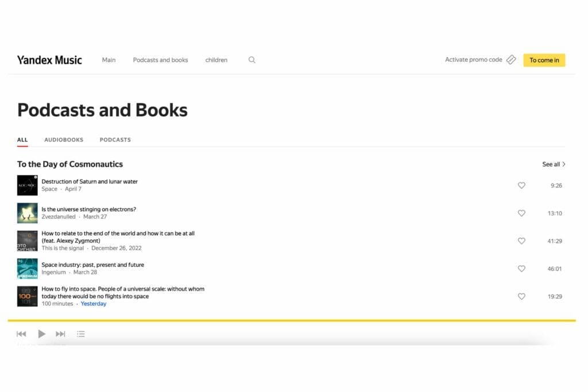Viewport: 588px width, 392px height.
Task: Open 'Is the universe stinging on electrons?' title
Action: click(89, 209)
